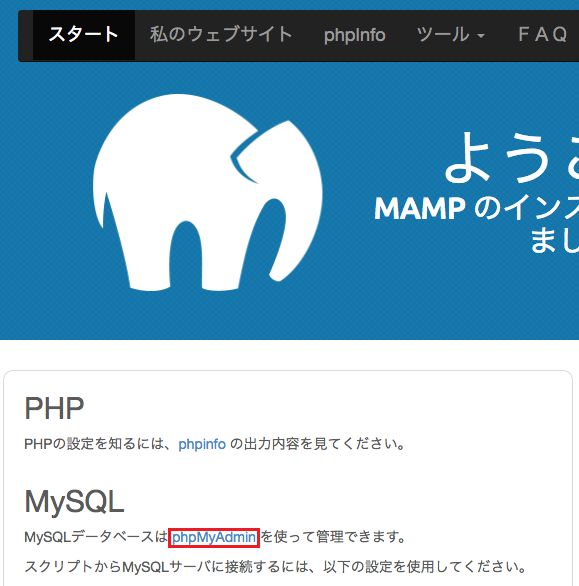Select the MySQL section heading

[74, 501]
